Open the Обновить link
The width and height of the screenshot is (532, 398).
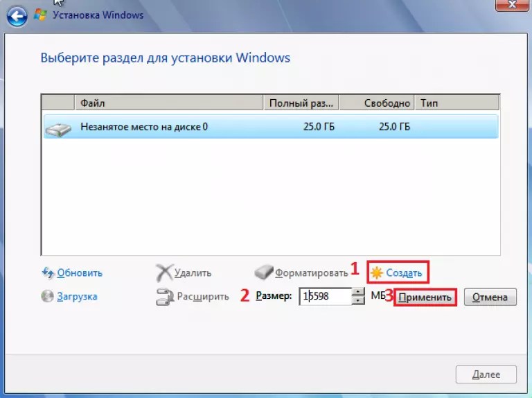point(80,273)
